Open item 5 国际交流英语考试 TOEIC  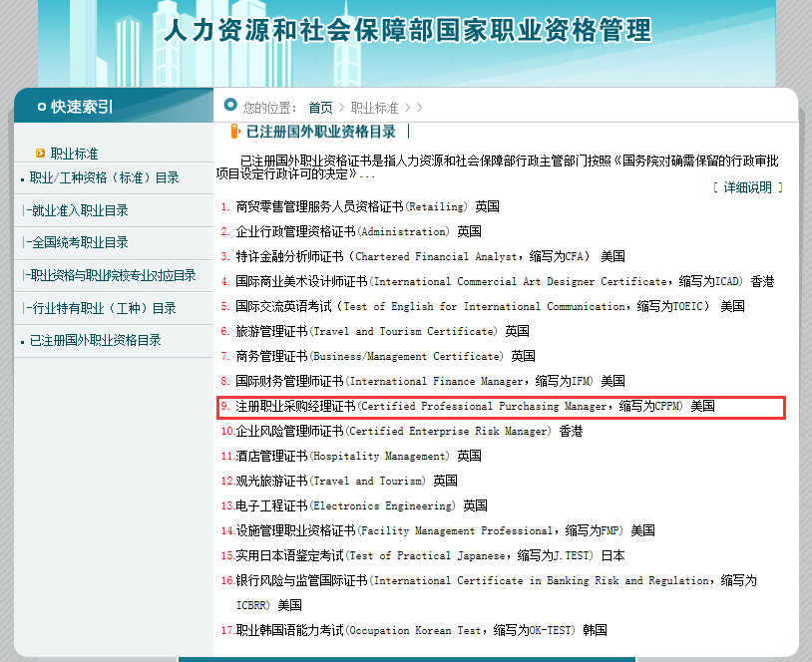click(x=490, y=306)
